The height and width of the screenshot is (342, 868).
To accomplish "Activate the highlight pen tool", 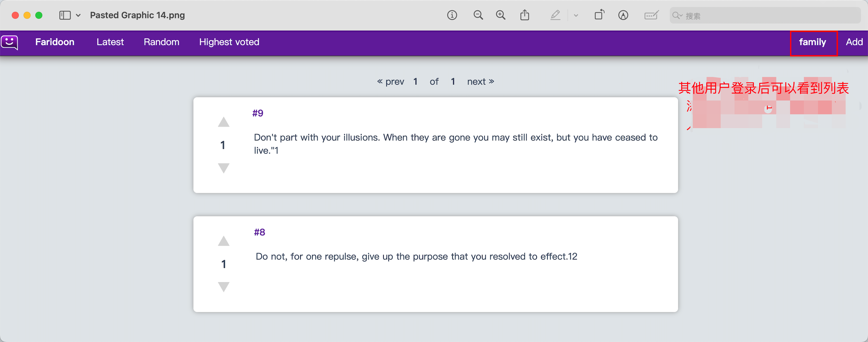I will coord(555,15).
